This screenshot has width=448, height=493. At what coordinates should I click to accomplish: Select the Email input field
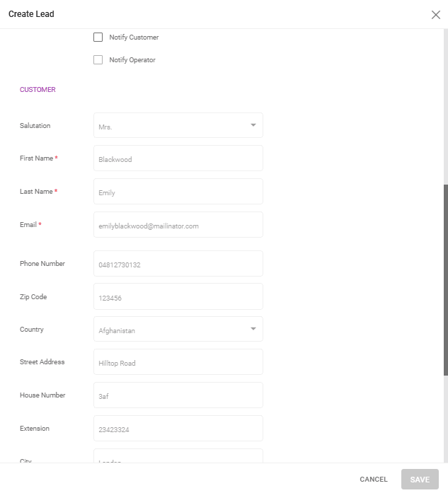(178, 225)
